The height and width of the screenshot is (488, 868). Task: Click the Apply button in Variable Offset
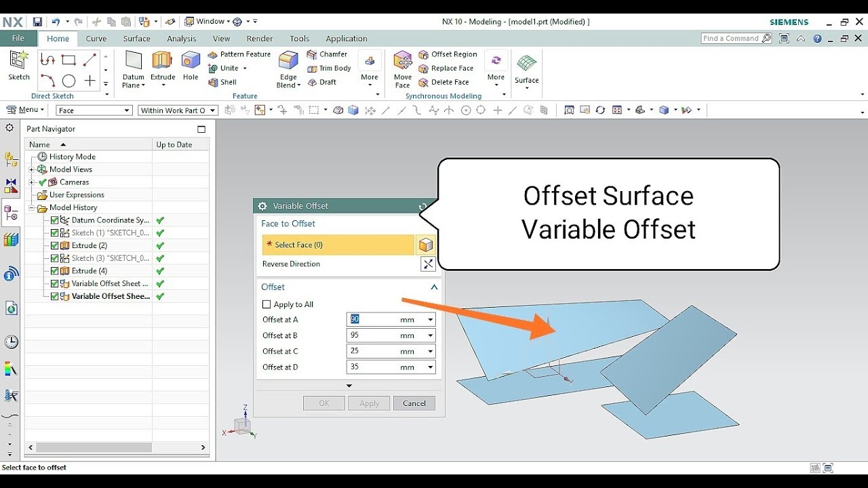[x=370, y=403]
